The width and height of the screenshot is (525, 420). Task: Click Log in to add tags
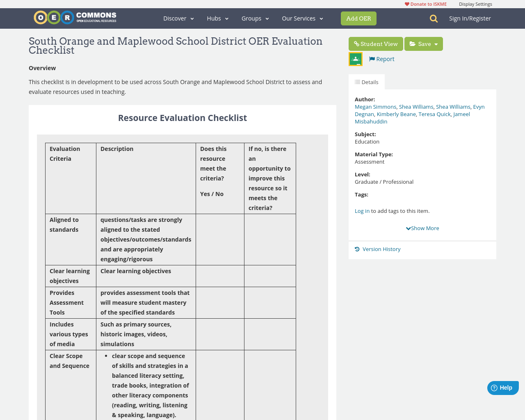(362, 210)
